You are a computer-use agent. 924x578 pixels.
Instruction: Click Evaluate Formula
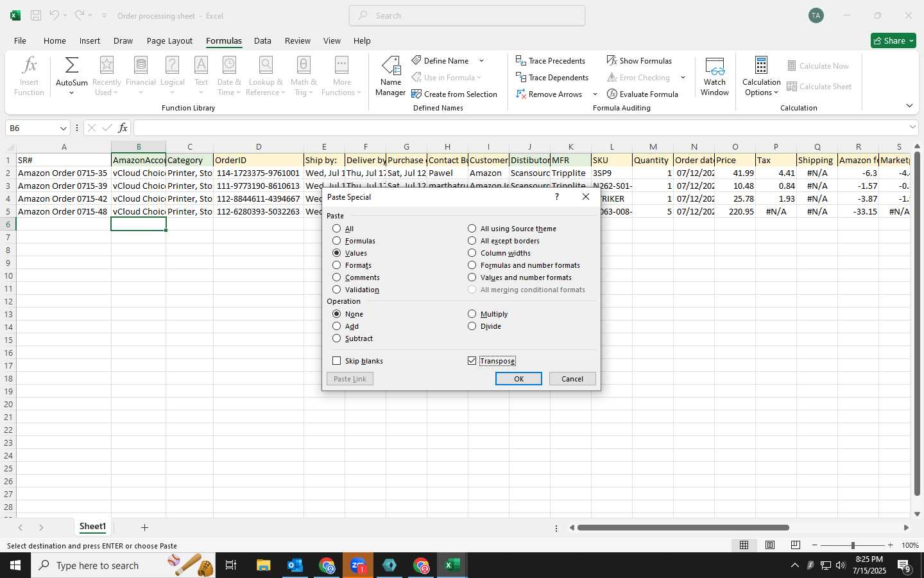click(642, 94)
